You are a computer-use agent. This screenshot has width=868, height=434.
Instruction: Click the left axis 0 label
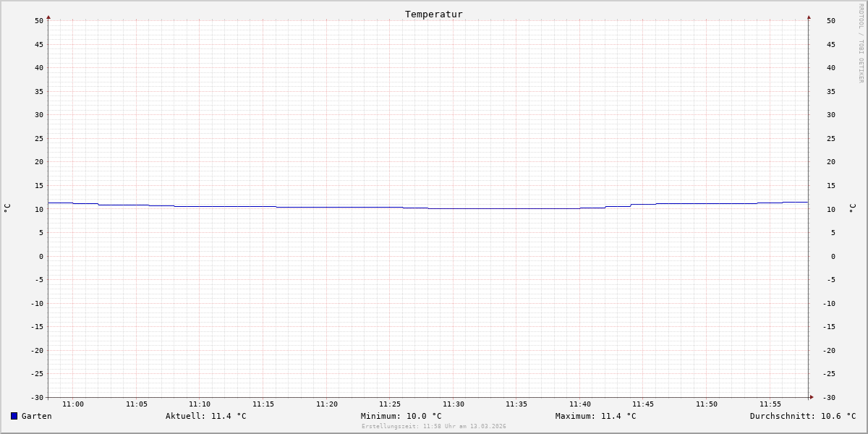pos(41,256)
